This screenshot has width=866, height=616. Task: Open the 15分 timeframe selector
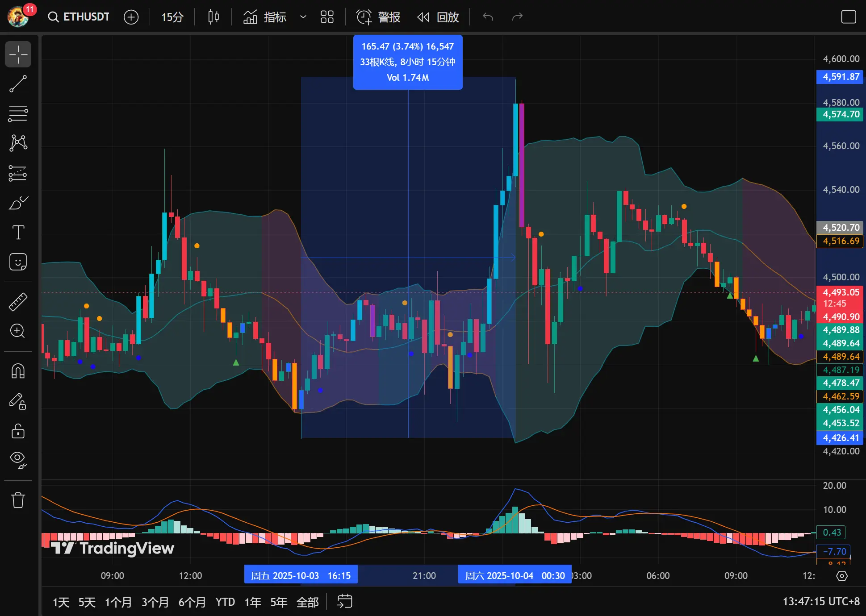(x=172, y=17)
